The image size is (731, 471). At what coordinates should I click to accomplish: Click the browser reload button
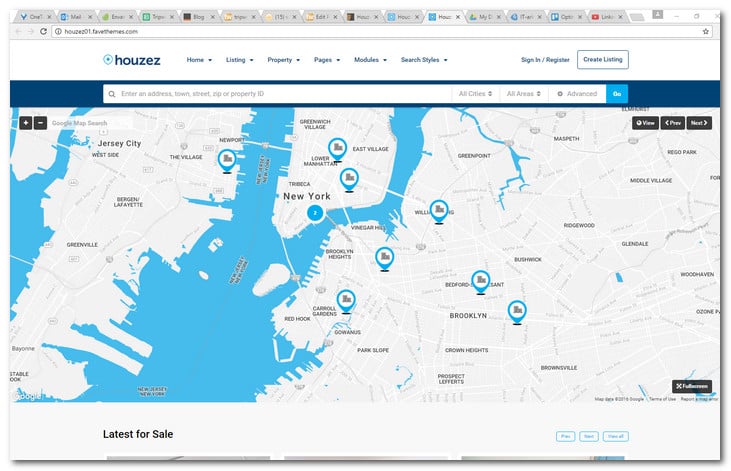click(x=45, y=31)
